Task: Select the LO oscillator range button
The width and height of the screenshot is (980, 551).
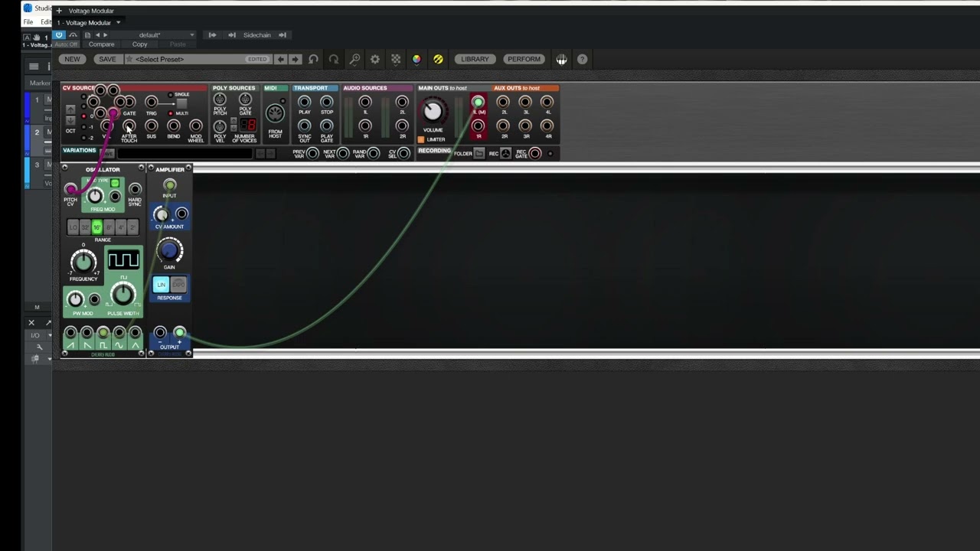Action: [x=73, y=227]
